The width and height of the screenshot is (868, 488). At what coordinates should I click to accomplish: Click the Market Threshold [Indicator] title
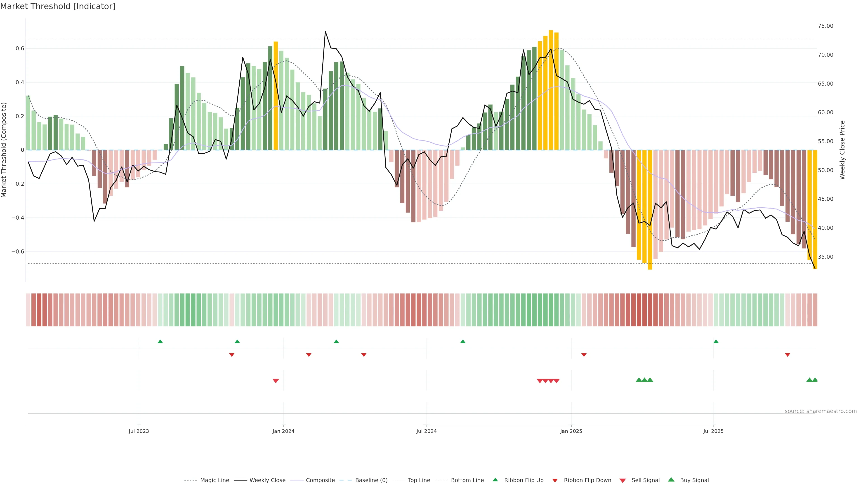(x=58, y=6)
